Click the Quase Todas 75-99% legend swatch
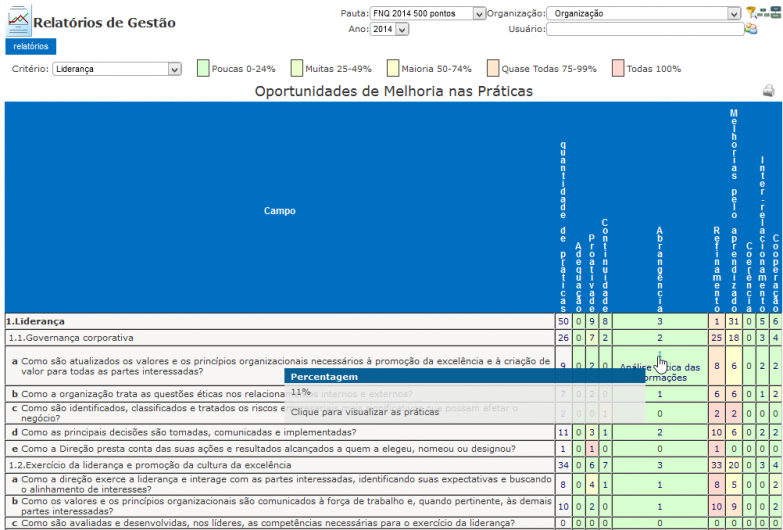This screenshot has height=530, width=783. (493, 68)
